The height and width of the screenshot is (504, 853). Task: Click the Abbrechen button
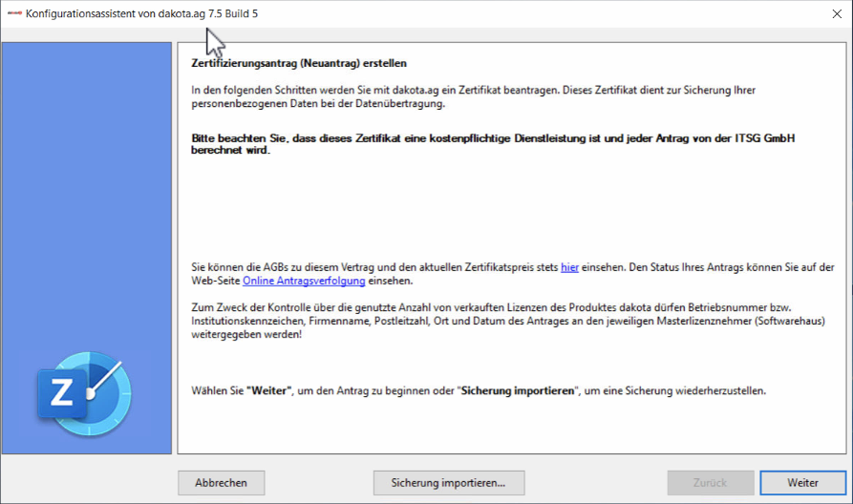(x=221, y=483)
